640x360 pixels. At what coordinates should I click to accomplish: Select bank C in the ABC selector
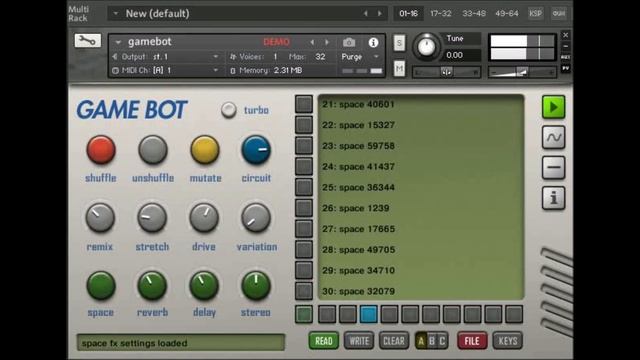point(442,341)
